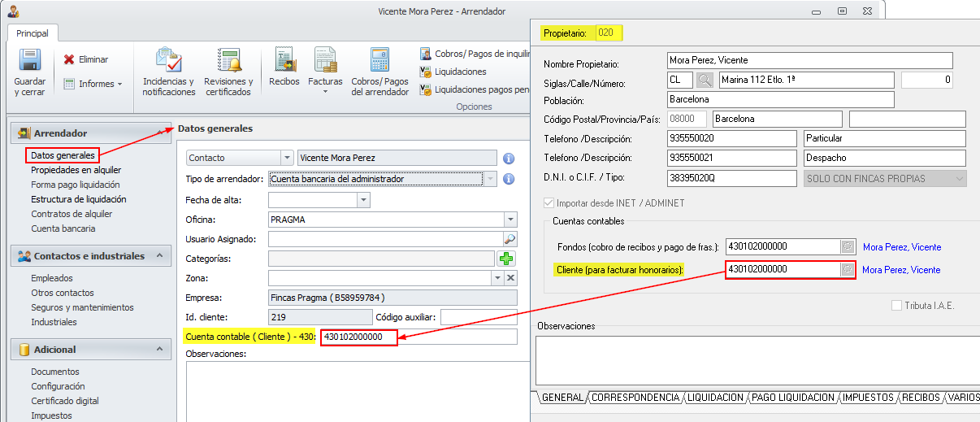Open Incidencias y notificaciones
Viewport: 980px width, 422px height.
[169, 72]
